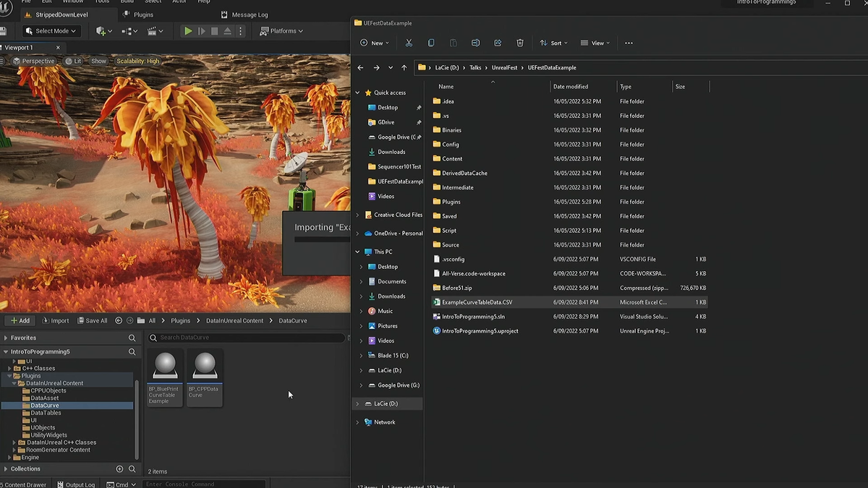Open the Platforms dropdown
Viewport: 868px width, 488px height.
pyautogui.click(x=282, y=31)
